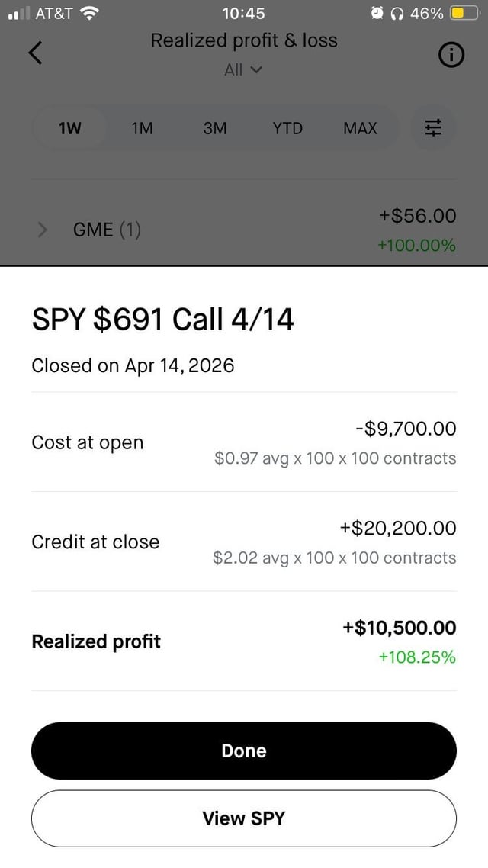The width and height of the screenshot is (488, 868).
Task: Tap the headphones status icon
Action: click(x=396, y=13)
